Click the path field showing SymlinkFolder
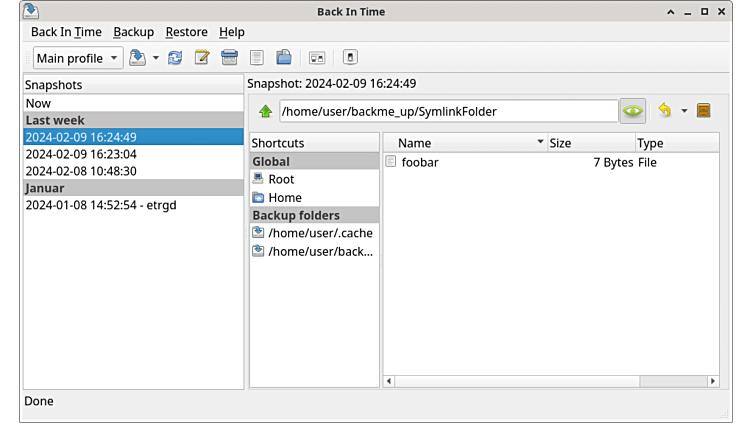This screenshot has width=752, height=423. [448, 111]
